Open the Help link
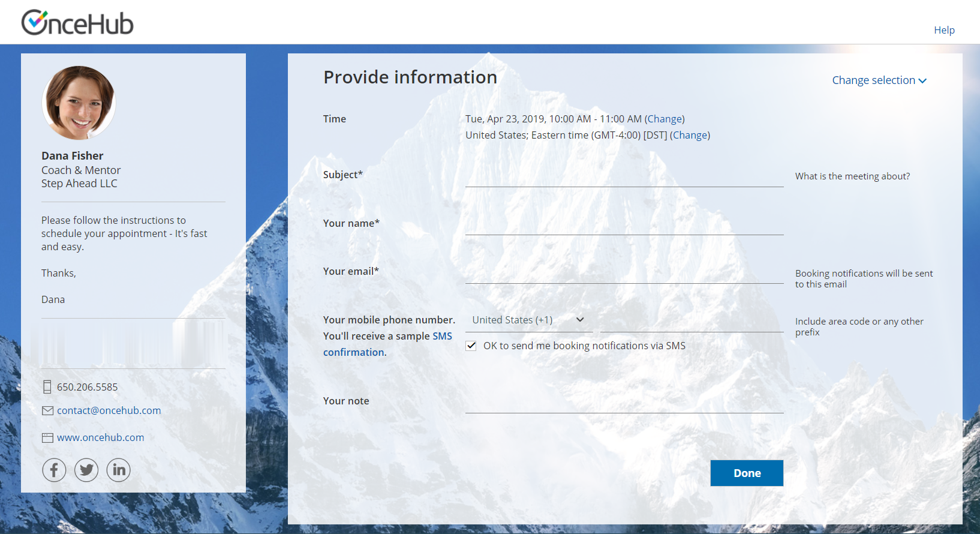This screenshot has height=534, width=980. point(944,30)
